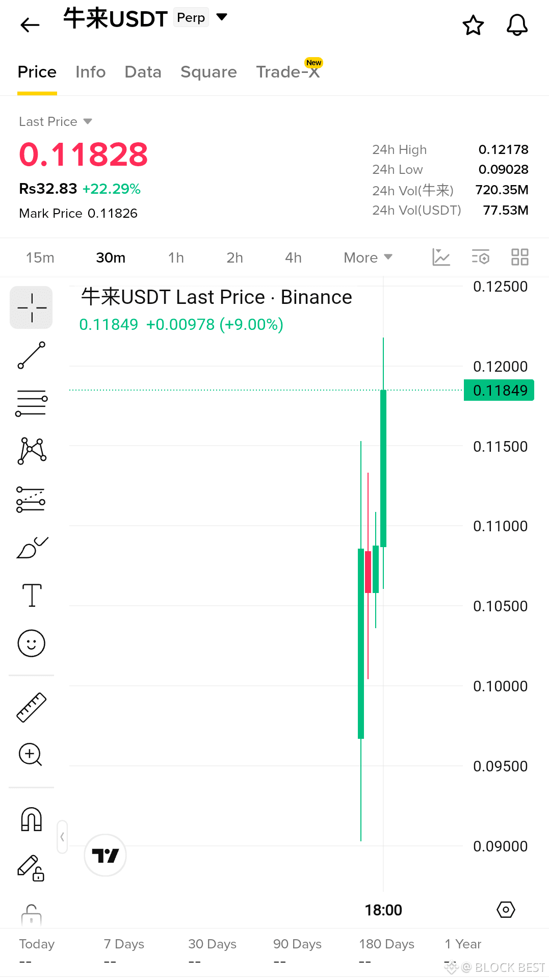
Task: Open multi-chart grid layout icon
Action: [520, 257]
